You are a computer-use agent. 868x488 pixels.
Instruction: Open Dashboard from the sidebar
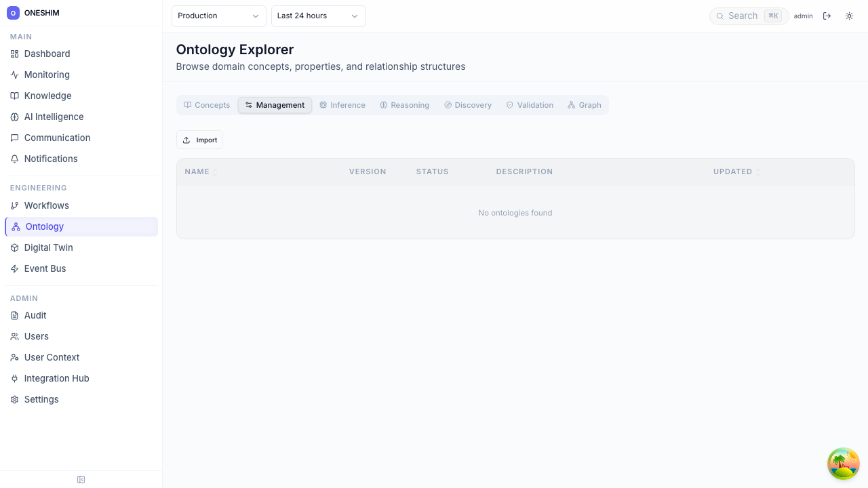[x=47, y=54]
